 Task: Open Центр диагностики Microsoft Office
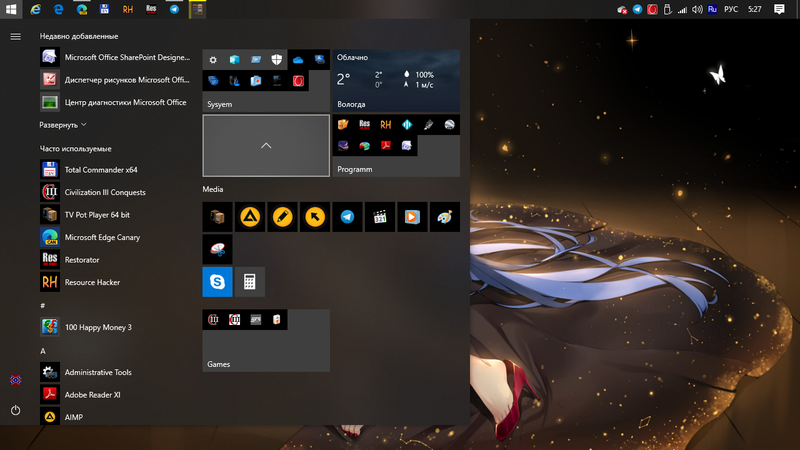(x=116, y=102)
